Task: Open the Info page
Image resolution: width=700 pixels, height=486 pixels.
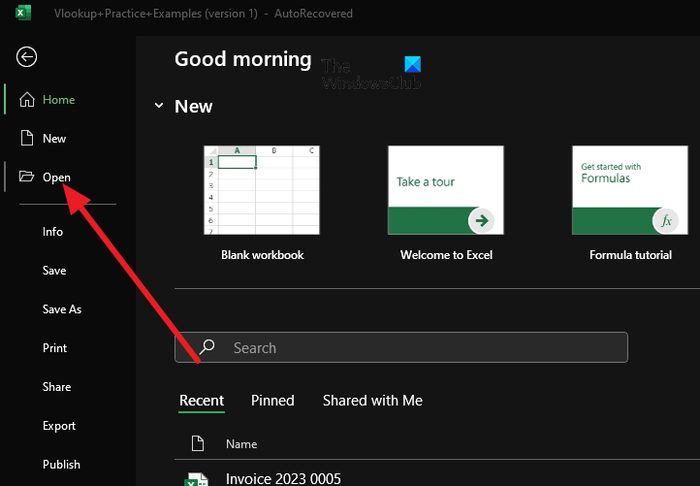Action: coord(53,232)
